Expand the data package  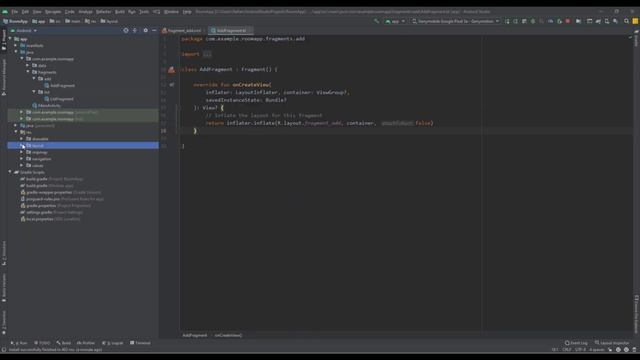coord(28,65)
